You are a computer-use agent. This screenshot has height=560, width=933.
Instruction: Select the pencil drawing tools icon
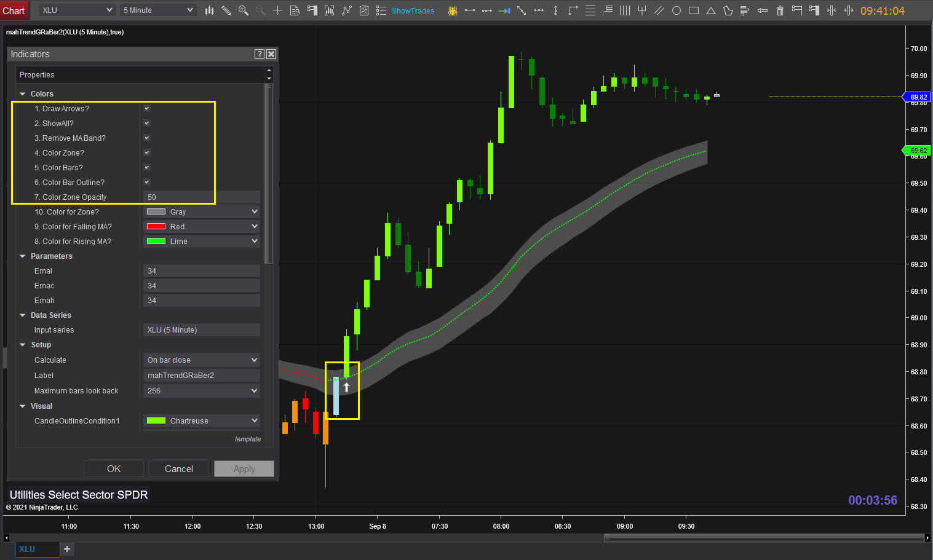(x=226, y=10)
